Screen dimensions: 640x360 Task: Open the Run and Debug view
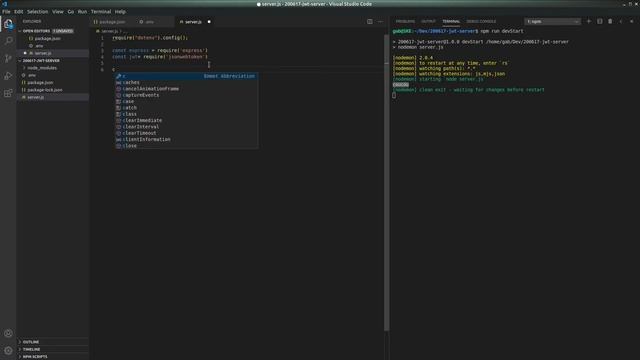coord(8,76)
